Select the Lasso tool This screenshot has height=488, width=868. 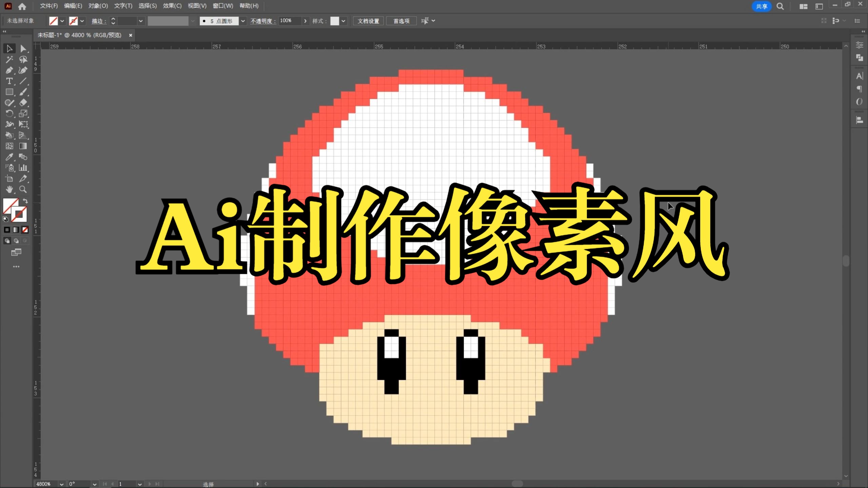pos(23,60)
